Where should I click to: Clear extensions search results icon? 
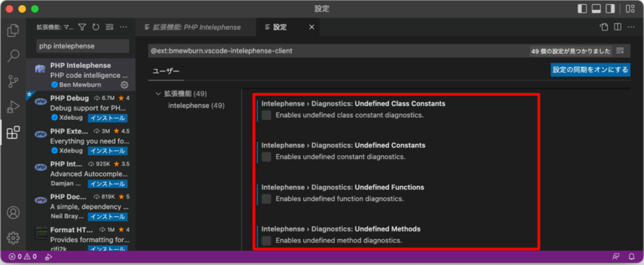click(109, 27)
